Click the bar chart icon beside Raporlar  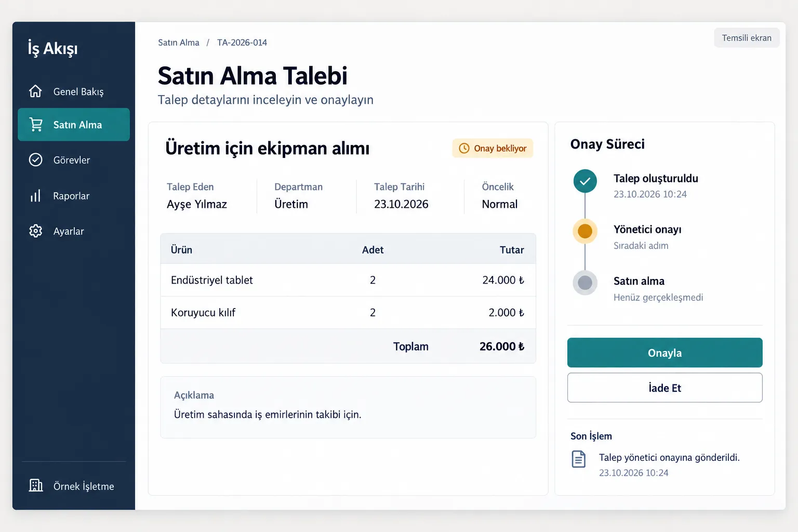[35, 196]
